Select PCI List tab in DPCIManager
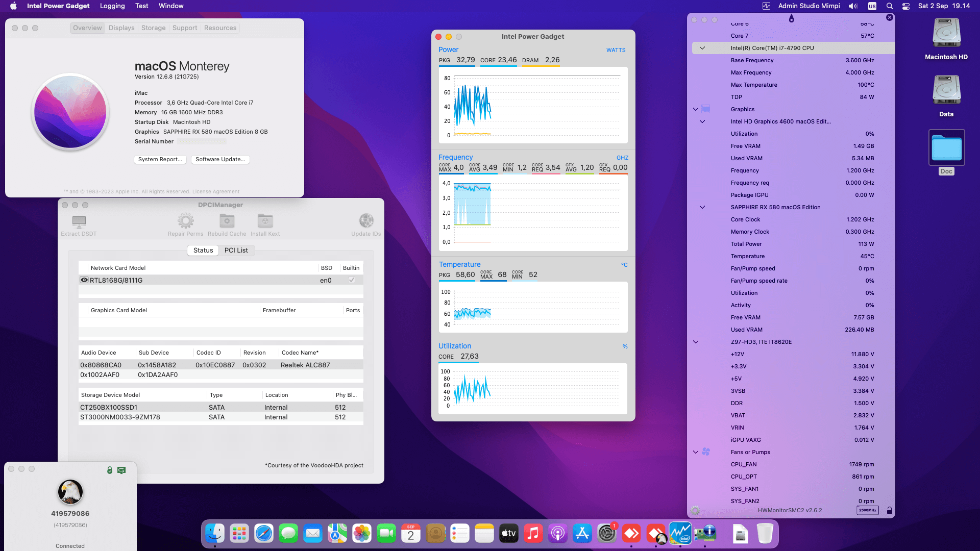This screenshot has width=980, height=551. (236, 251)
